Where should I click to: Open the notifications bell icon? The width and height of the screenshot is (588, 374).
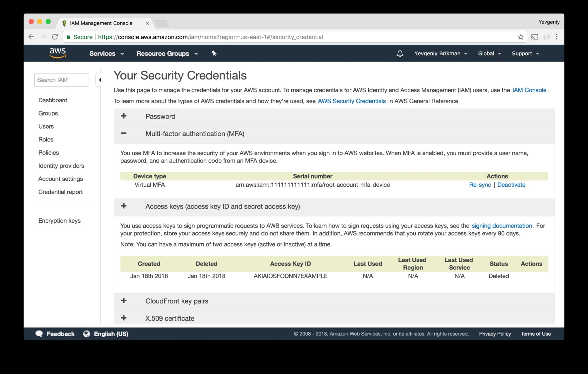(x=400, y=54)
